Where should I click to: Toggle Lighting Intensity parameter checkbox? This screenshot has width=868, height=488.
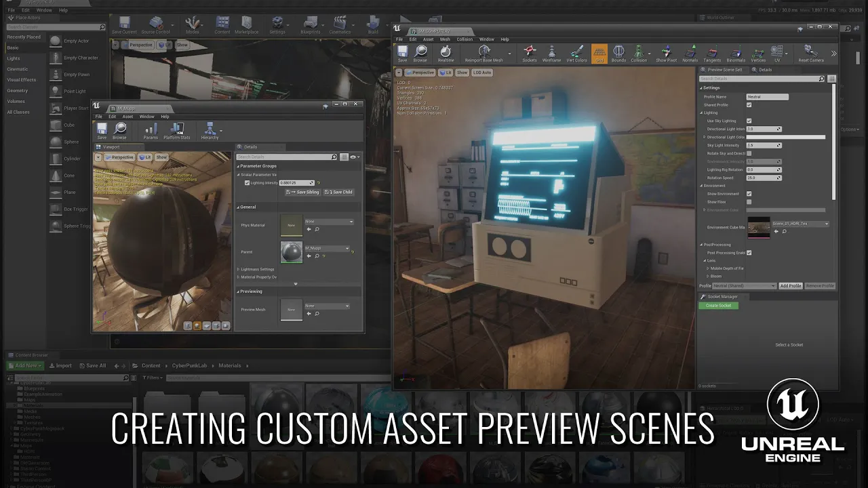tap(247, 183)
